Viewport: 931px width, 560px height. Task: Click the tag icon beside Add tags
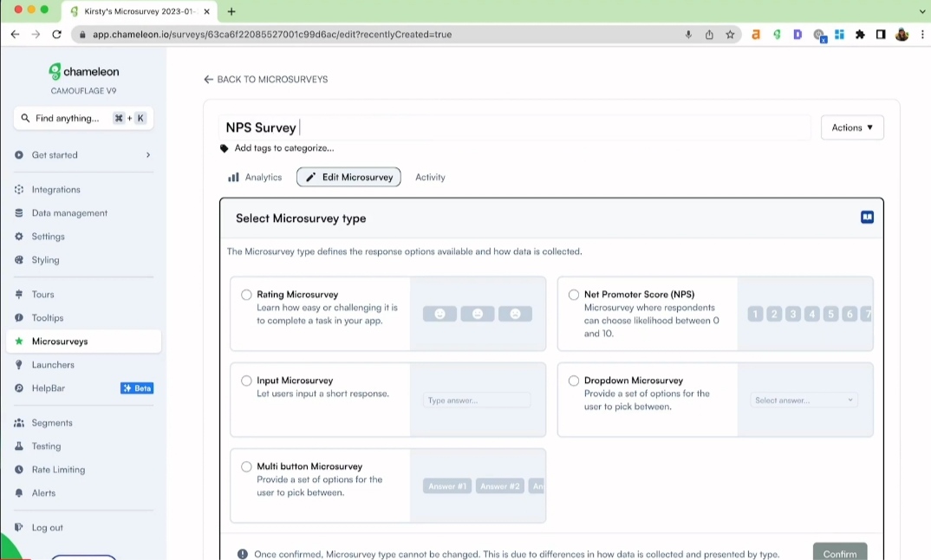224,148
